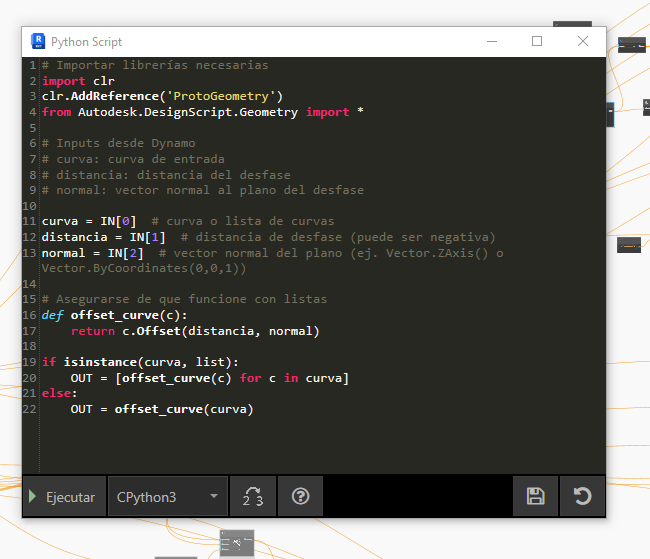Close the Python Script window
The width and height of the screenshot is (650, 559).
pos(583,41)
